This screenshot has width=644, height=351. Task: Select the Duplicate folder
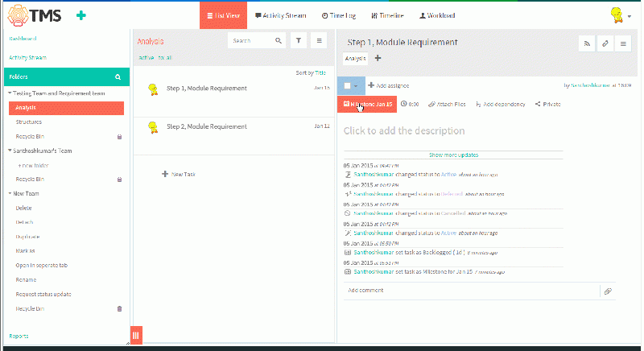point(27,237)
